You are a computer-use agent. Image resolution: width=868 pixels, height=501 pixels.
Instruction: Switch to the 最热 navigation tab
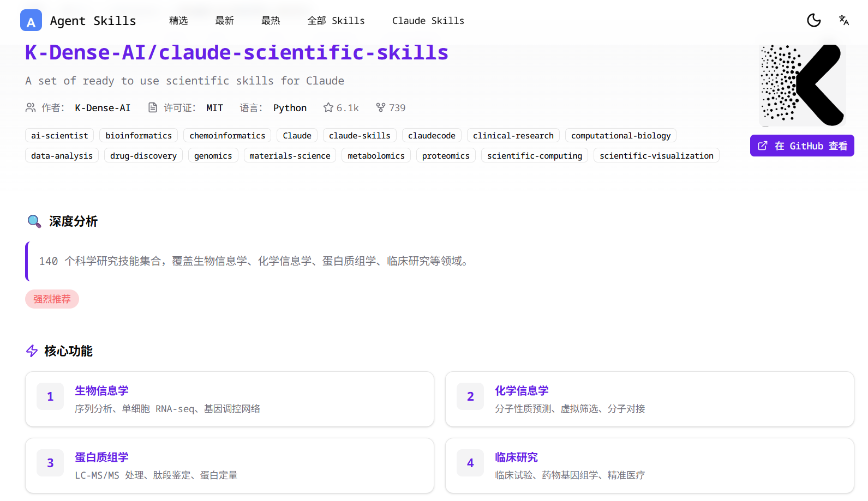[271, 21]
